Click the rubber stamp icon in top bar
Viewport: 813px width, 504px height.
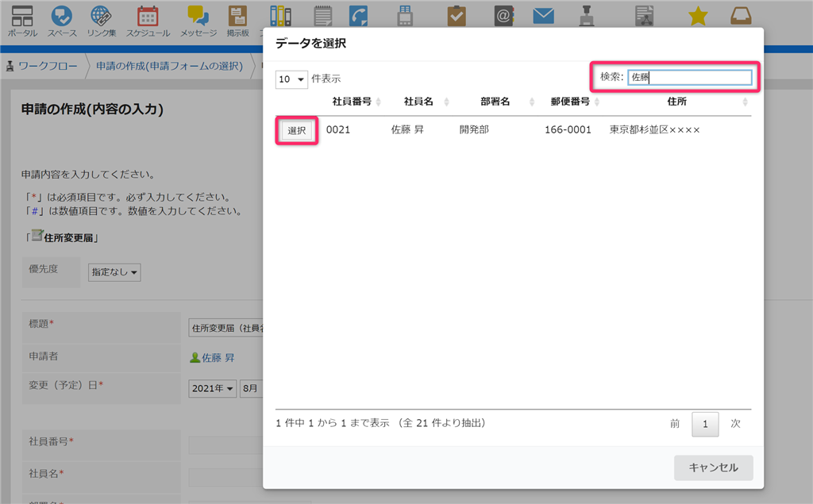click(587, 16)
